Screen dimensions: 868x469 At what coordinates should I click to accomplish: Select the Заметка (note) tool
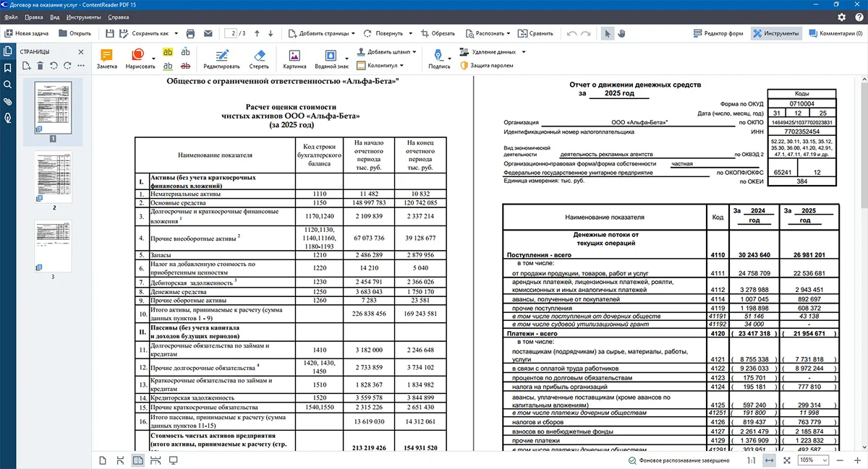tap(106, 59)
